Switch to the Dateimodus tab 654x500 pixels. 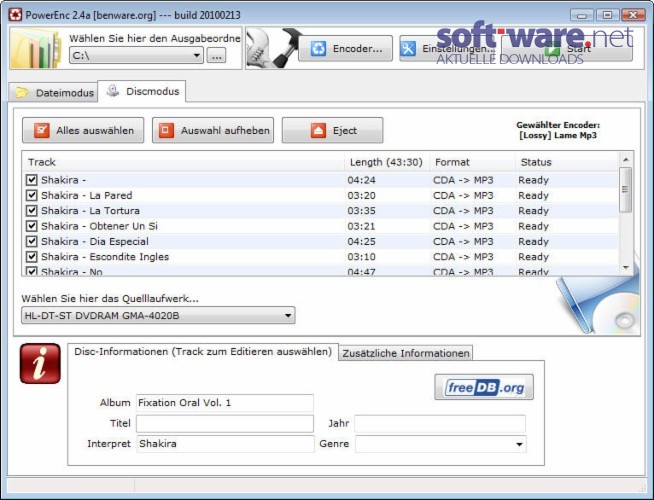53,93
